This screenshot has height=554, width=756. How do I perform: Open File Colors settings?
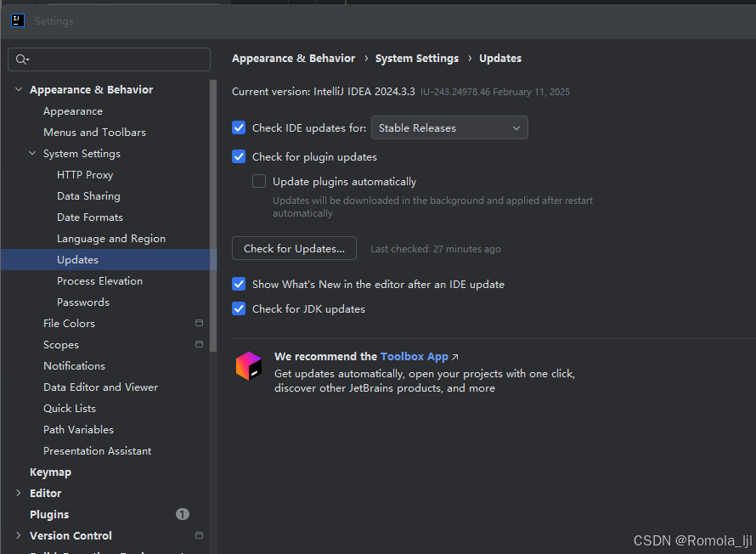[69, 323]
